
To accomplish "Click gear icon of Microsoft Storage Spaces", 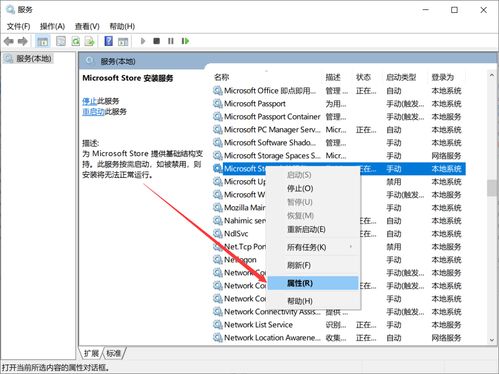I will [218, 156].
